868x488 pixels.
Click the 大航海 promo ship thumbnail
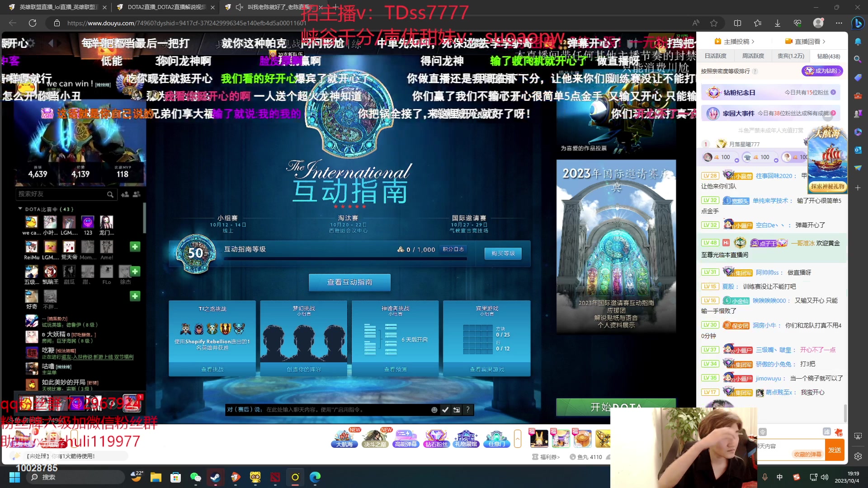[827, 159]
